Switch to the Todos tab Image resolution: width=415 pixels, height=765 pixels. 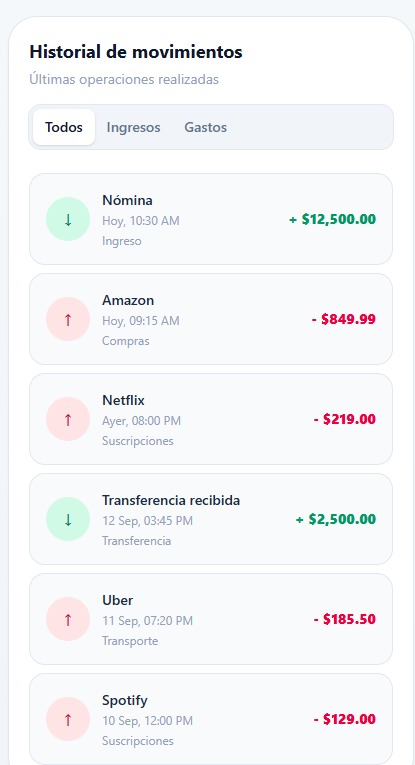click(64, 127)
